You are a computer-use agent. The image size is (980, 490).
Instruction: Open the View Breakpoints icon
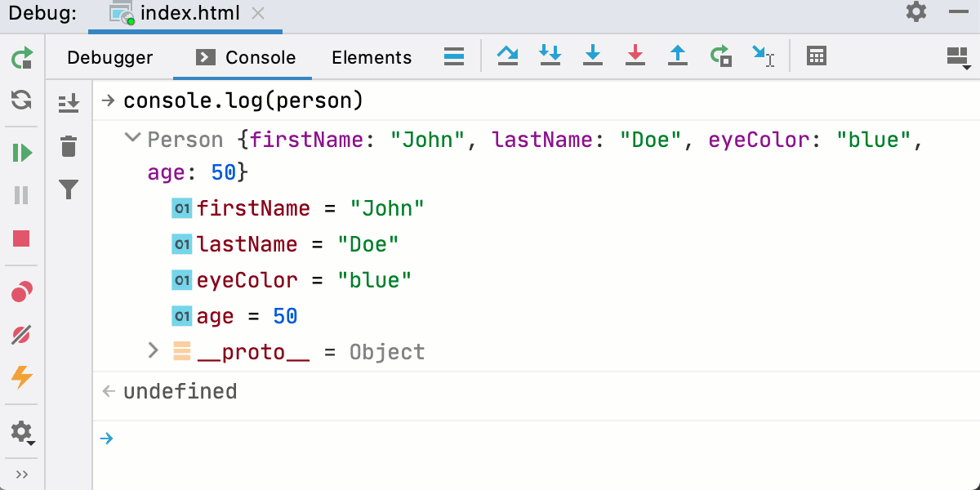point(20,292)
